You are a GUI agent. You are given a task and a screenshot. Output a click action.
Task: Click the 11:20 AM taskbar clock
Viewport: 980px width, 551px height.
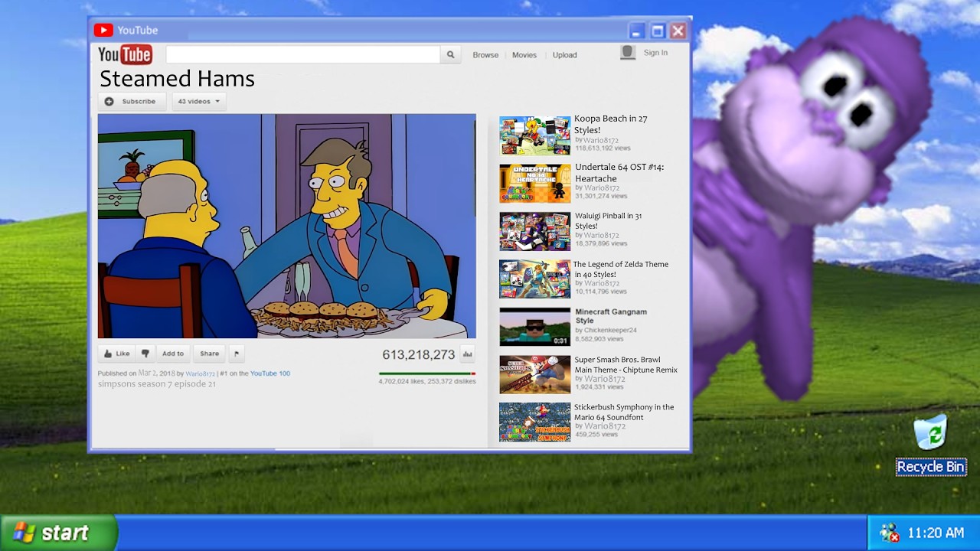point(936,533)
